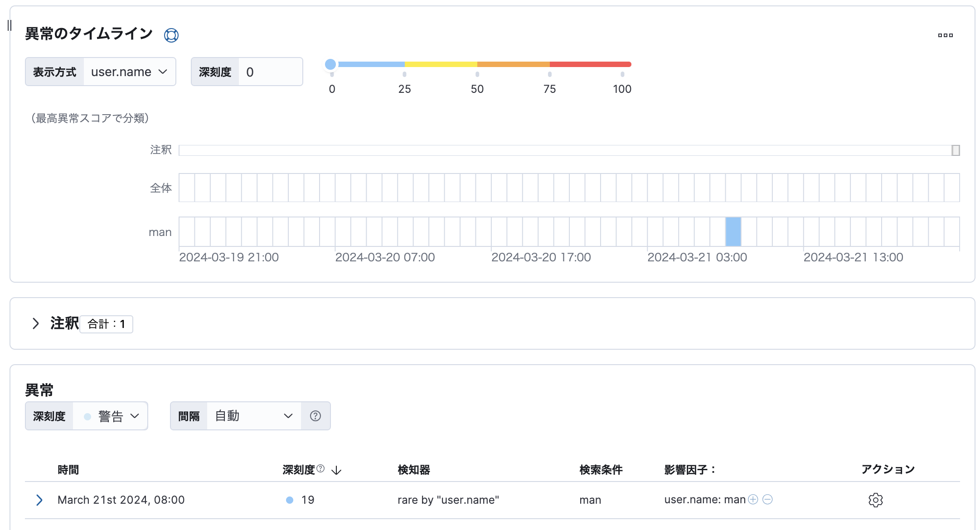The width and height of the screenshot is (980, 530).
Task: Click info icon next to 深刻度 column header
Action: [x=320, y=468]
